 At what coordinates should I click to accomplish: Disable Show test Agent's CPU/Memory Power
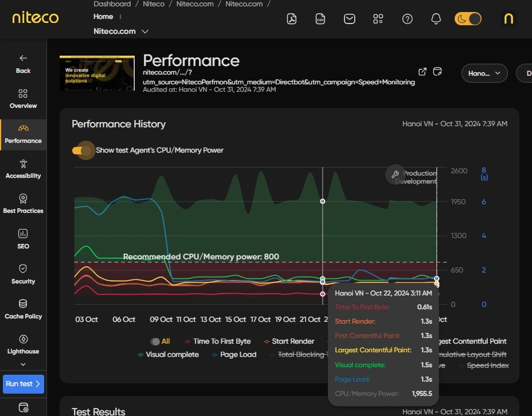point(82,150)
